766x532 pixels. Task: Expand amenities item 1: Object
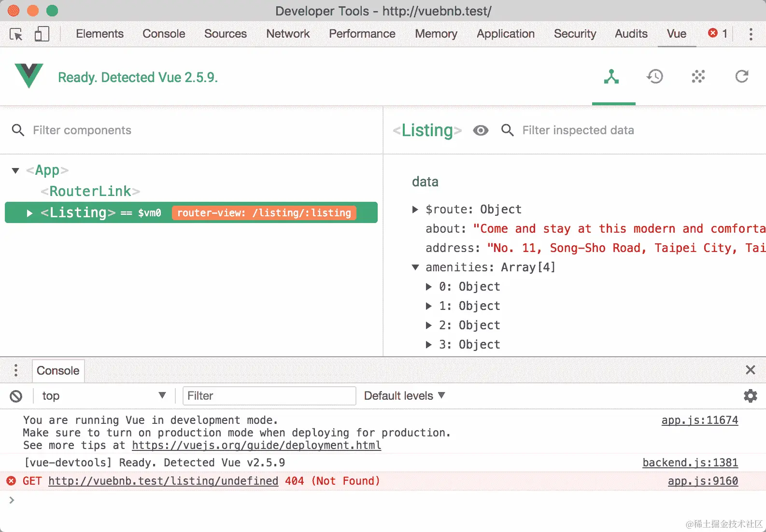(428, 306)
